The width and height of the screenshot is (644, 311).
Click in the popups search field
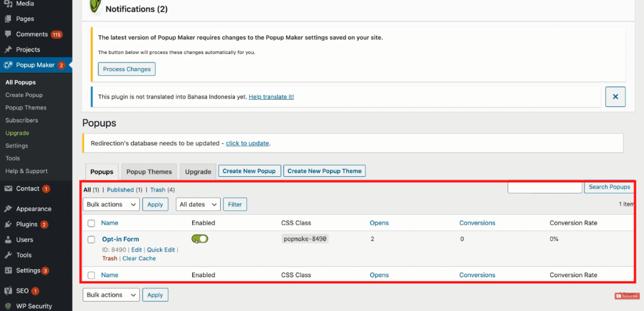pos(545,187)
